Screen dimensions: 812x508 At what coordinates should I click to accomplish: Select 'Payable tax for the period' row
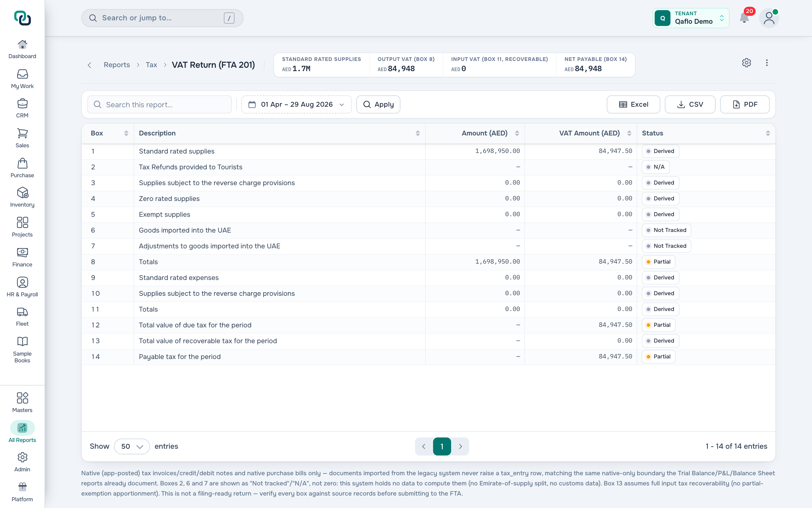coord(429,356)
